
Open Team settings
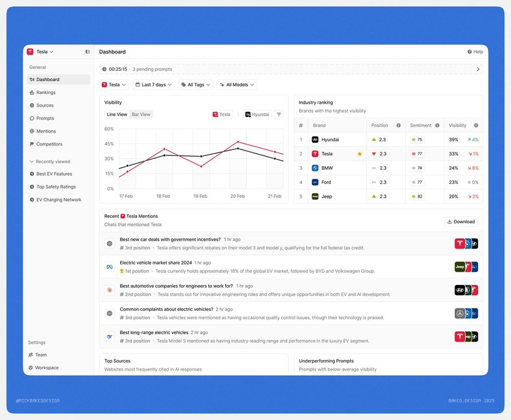[x=37, y=355]
